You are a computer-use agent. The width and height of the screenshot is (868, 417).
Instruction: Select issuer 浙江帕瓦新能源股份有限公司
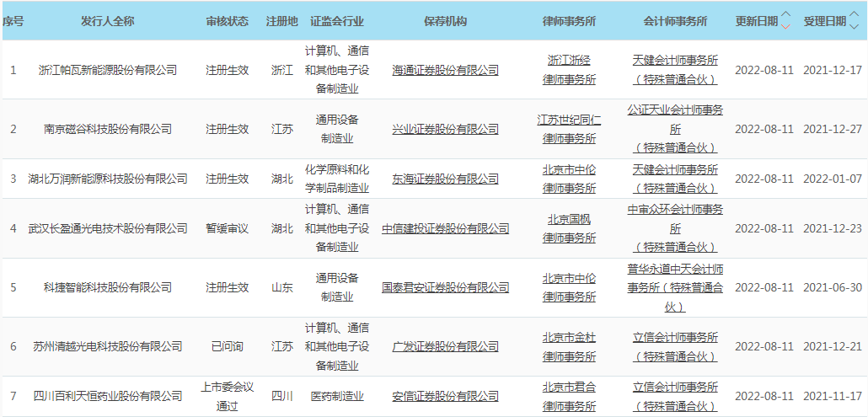(x=108, y=70)
